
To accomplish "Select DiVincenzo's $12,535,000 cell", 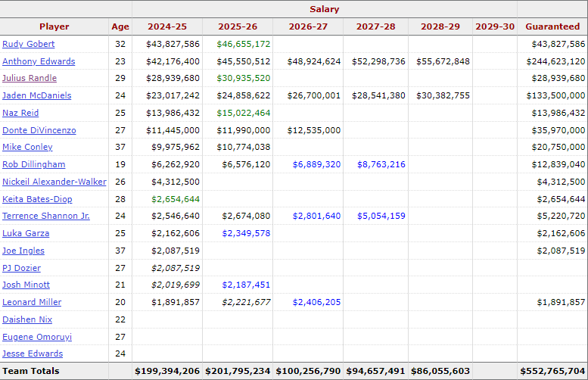I will pos(314,130).
